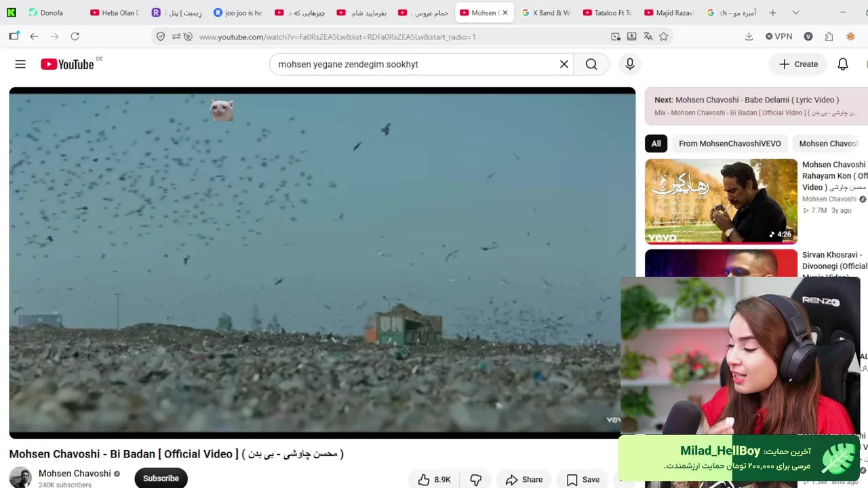This screenshot has width=868, height=488.
Task: Open the browser sidebar panel icon
Action: click(14, 37)
